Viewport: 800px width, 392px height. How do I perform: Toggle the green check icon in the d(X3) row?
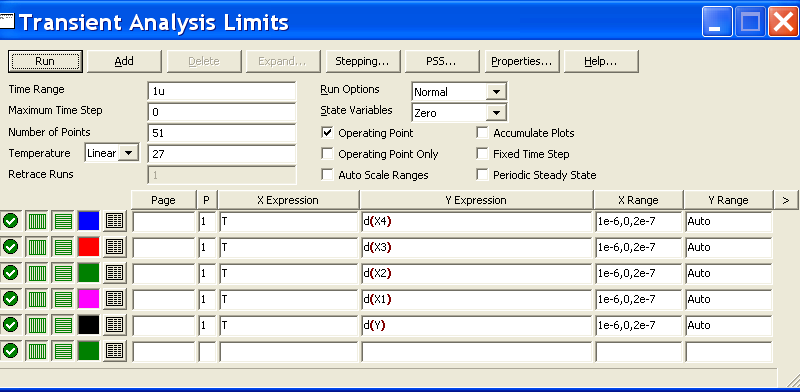tap(10, 247)
